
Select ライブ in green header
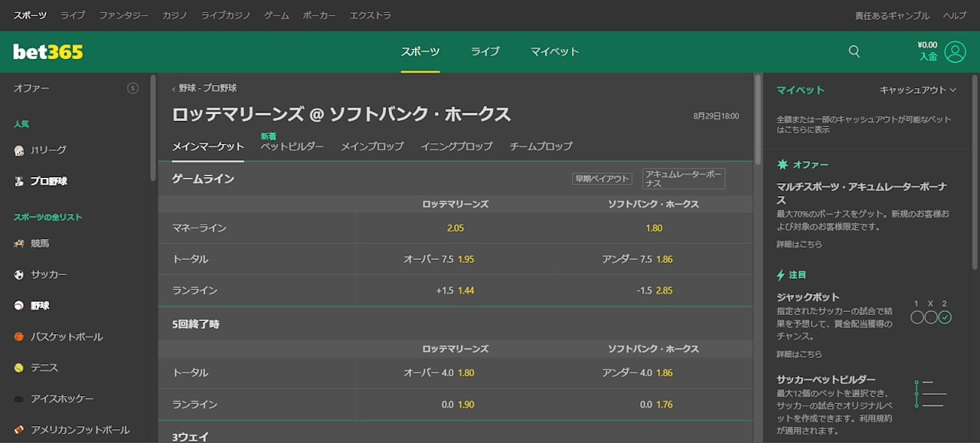pyautogui.click(x=485, y=51)
